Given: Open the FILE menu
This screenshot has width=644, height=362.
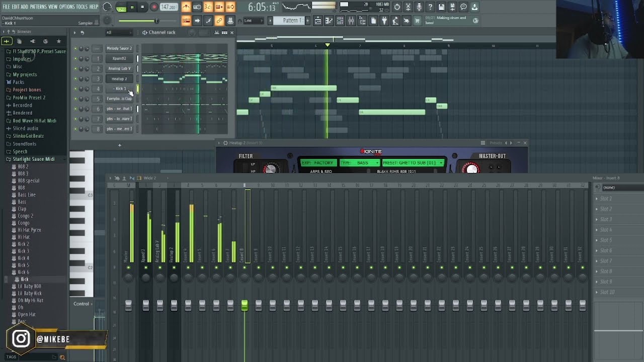Looking at the screenshot, I should pyautogui.click(x=6, y=7).
